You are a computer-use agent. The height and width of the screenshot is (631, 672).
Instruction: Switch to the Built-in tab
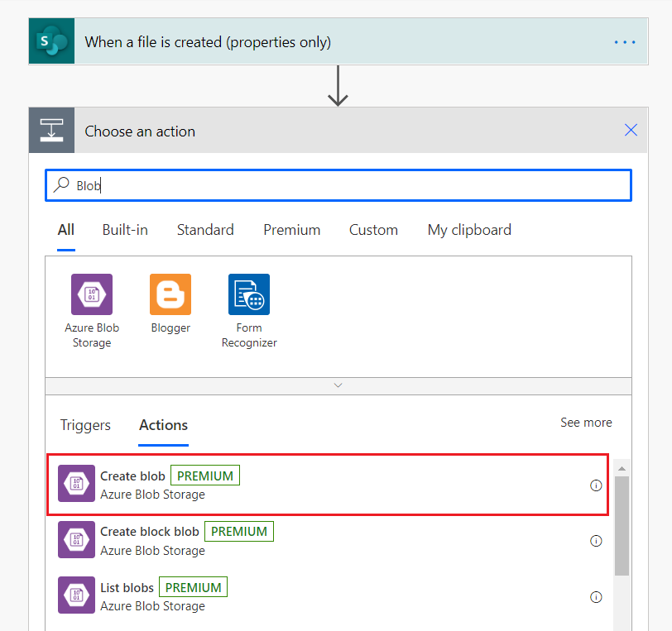pos(125,230)
